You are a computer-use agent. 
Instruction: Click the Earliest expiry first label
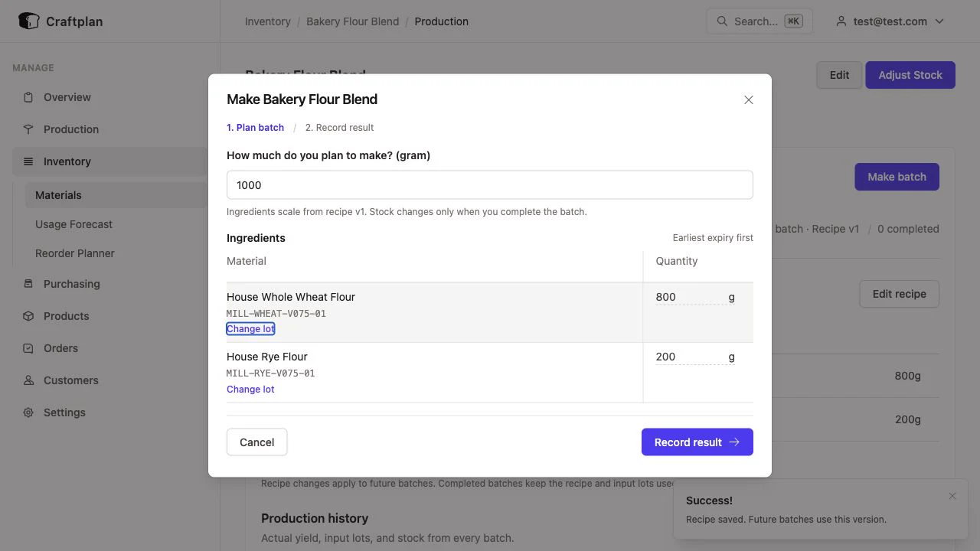(x=713, y=238)
